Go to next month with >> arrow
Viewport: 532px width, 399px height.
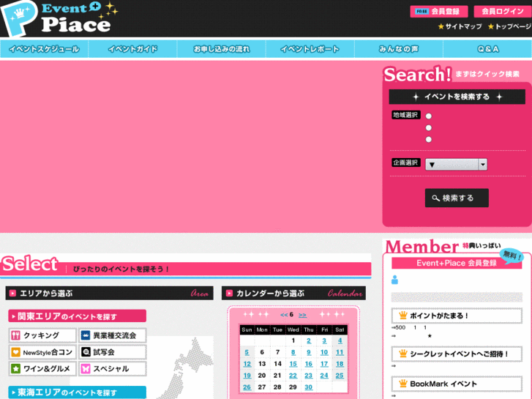[302, 315]
